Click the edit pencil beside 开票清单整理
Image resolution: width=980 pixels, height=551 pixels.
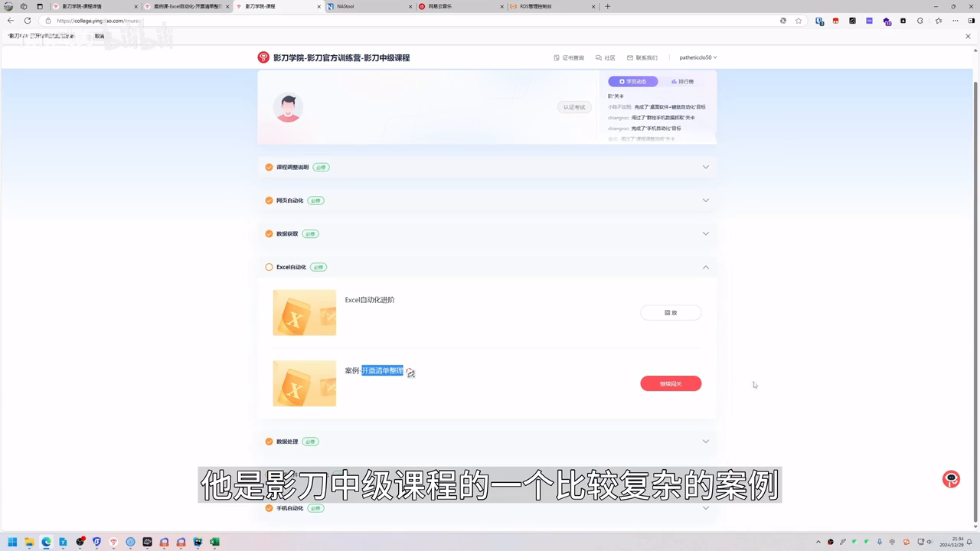coord(411,373)
